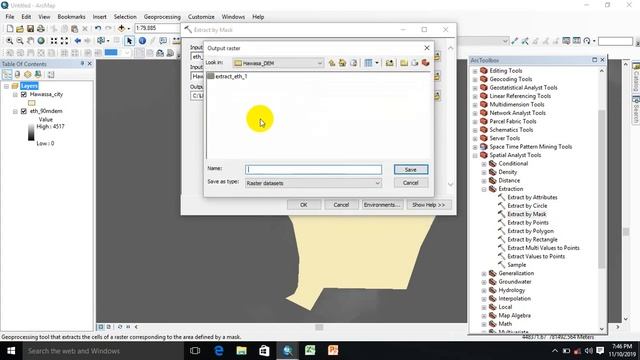Click the Windows taskbar search box
640x360 pixels.
102,351
